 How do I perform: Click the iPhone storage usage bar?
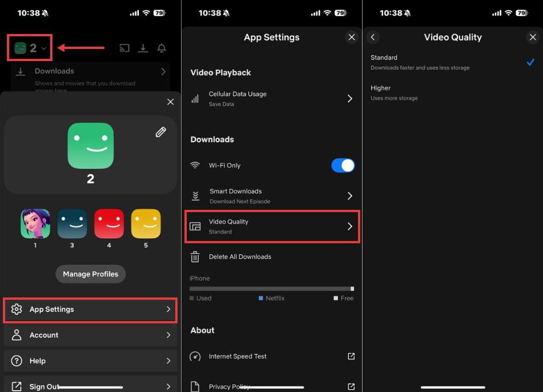pos(272,288)
